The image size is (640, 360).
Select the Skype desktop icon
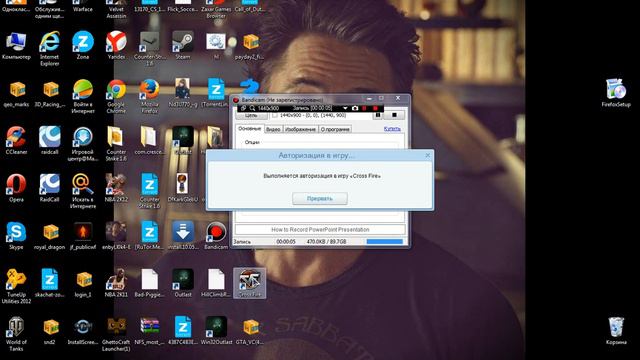point(16,236)
